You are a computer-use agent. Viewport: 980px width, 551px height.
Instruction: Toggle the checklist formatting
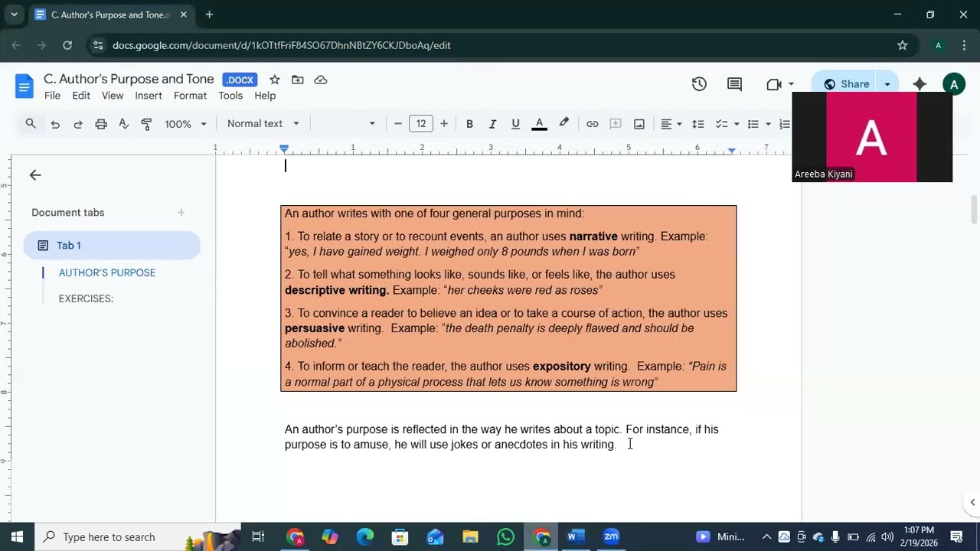click(x=721, y=124)
